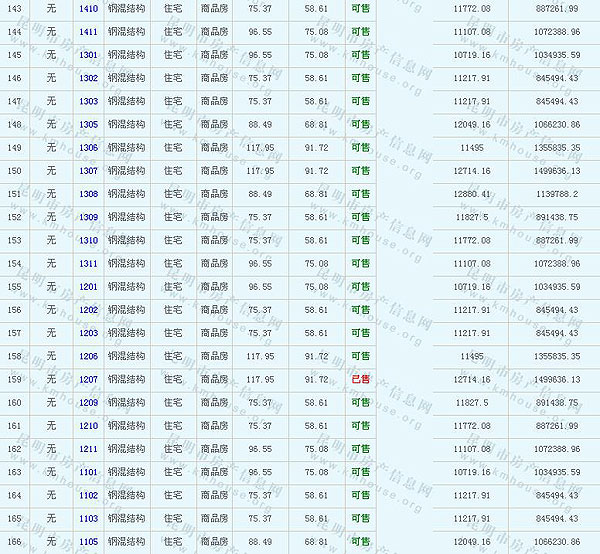600x554 pixels.
Task: Open room 1411 details link
Action: (x=88, y=31)
